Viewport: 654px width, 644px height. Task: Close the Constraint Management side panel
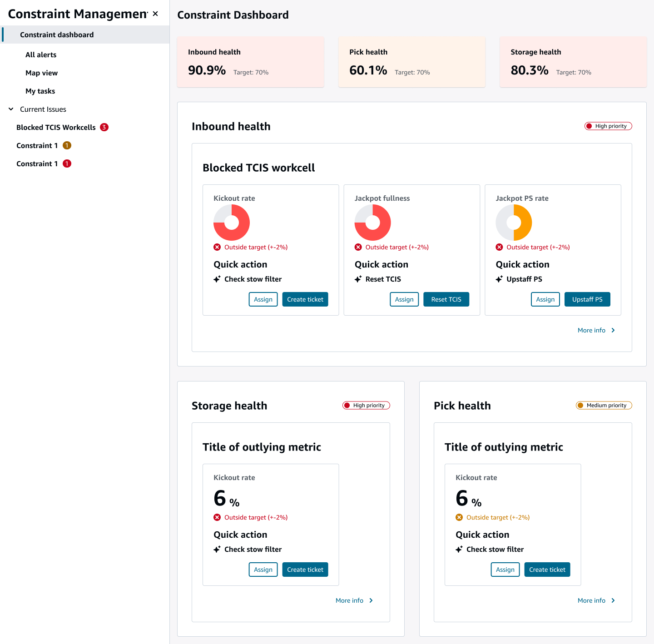[155, 14]
